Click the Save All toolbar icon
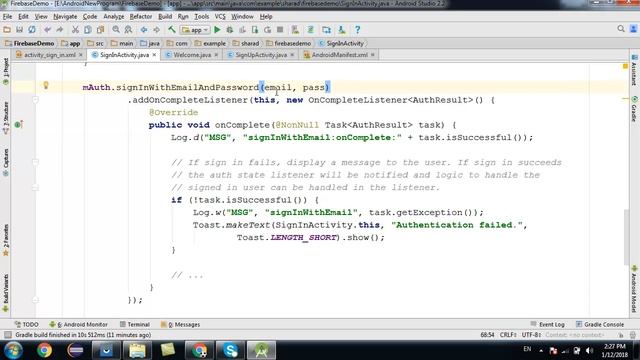 coord(19,29)
